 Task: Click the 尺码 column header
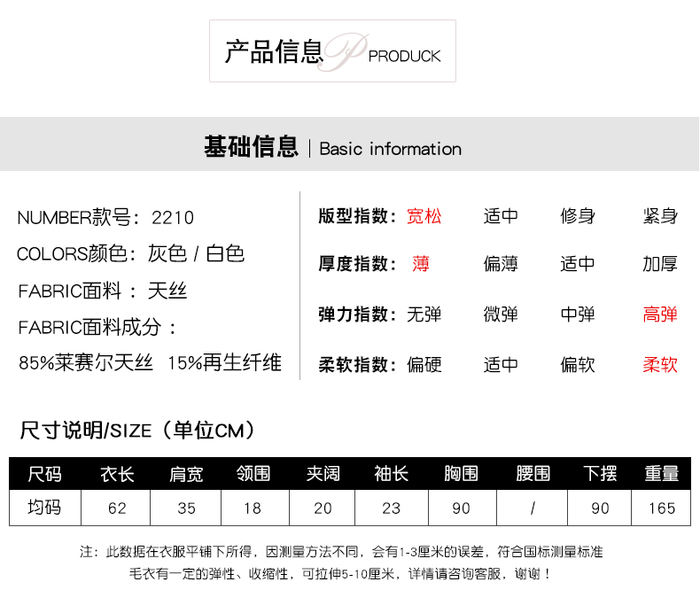45,474
